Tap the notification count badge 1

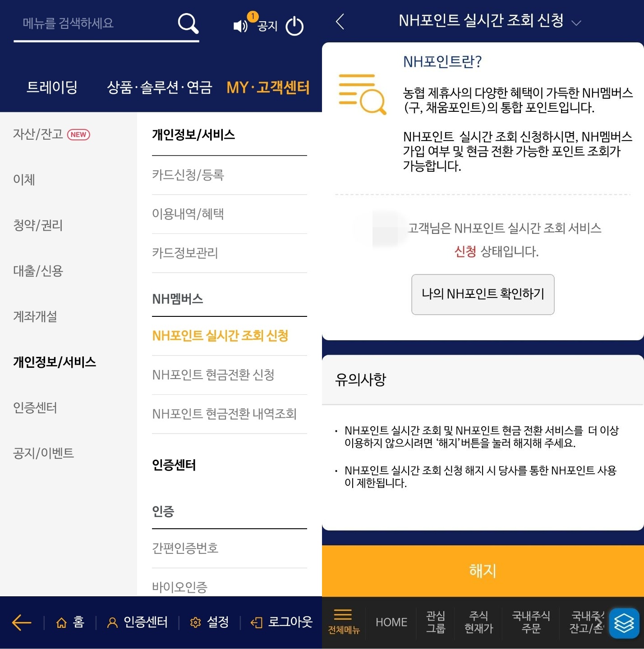[253, 16]
